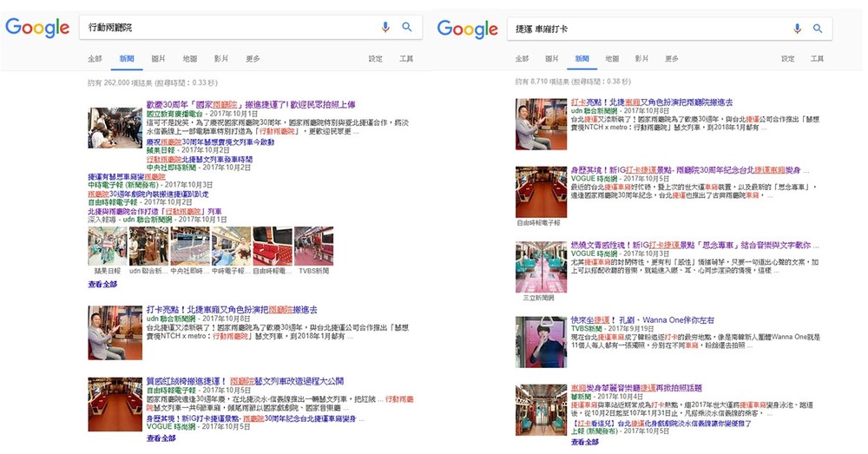
Task: Open 影片 tab in left window
Action: [x=220, y=59]
